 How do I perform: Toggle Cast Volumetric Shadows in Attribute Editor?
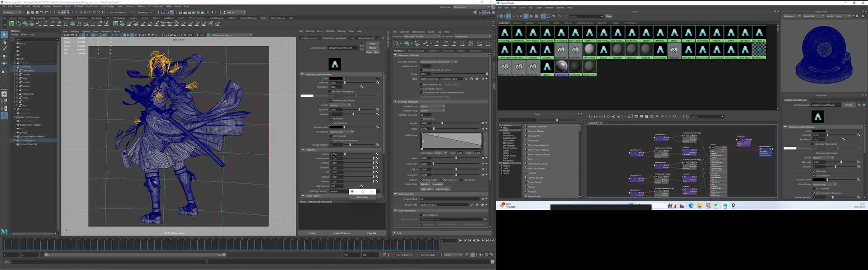331,141
